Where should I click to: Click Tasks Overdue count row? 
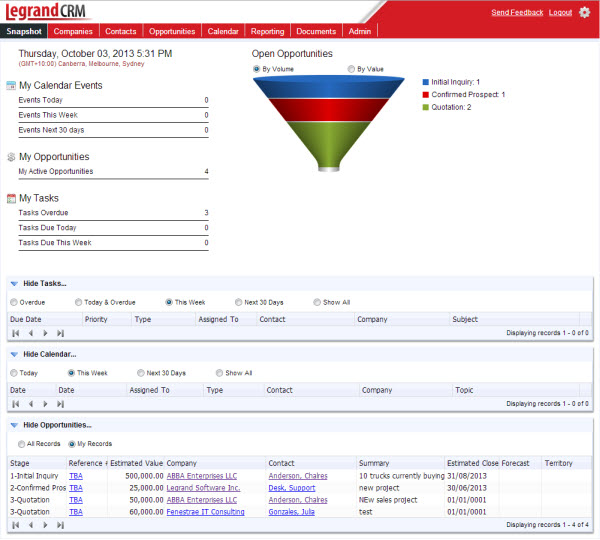tap(113, 213)
